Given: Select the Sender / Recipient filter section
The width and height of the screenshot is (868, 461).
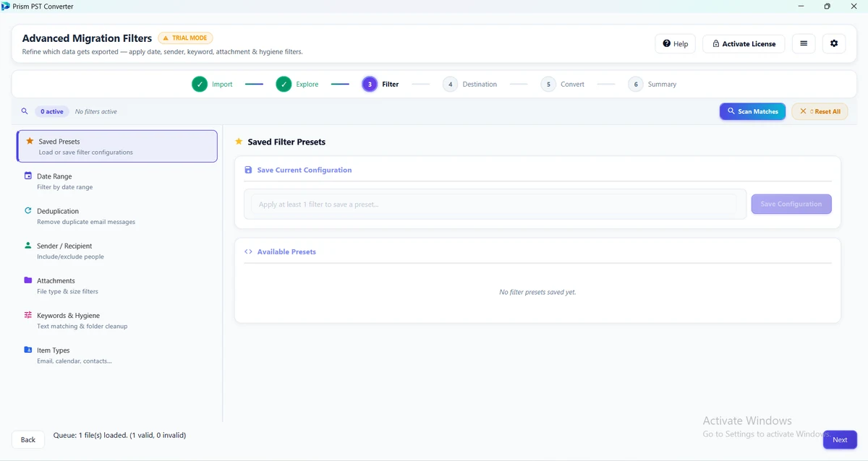Looking at the screenshot, I should [x=117, y=251].
